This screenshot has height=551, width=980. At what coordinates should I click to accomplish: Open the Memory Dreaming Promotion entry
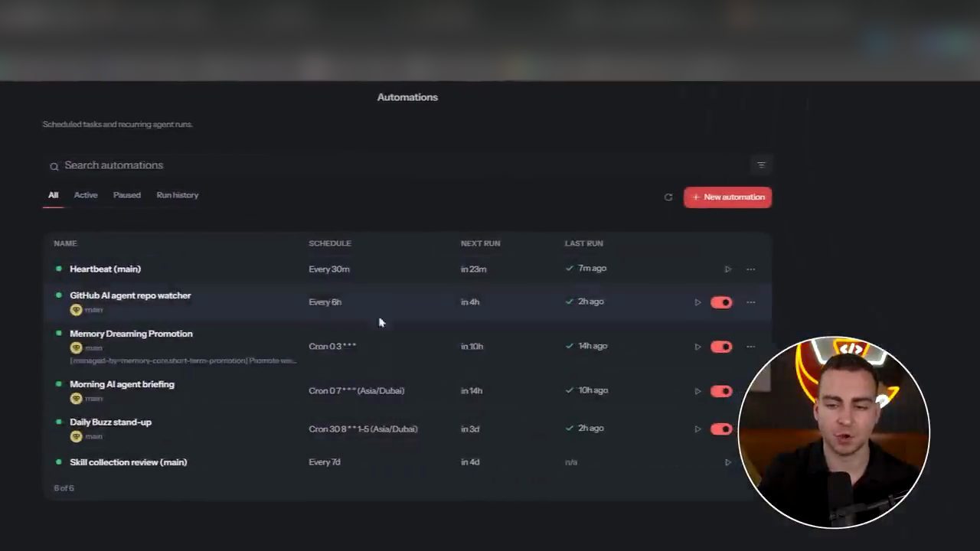131,334
